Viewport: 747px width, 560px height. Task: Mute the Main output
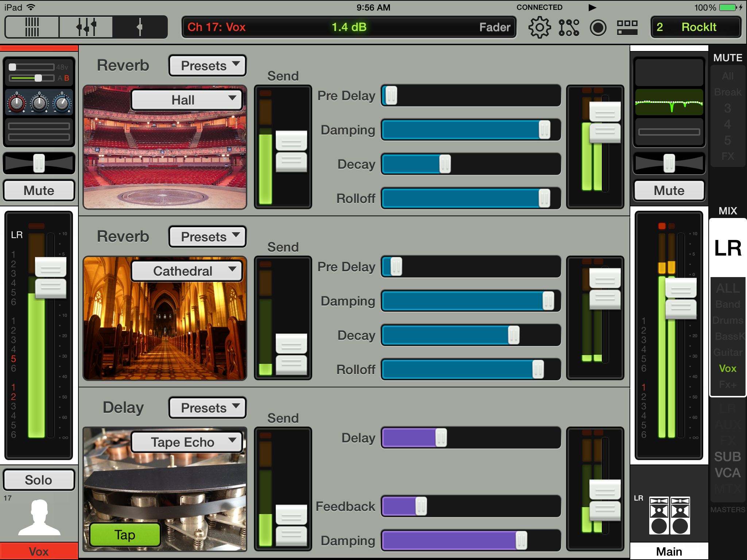click(x=669, y=190)
